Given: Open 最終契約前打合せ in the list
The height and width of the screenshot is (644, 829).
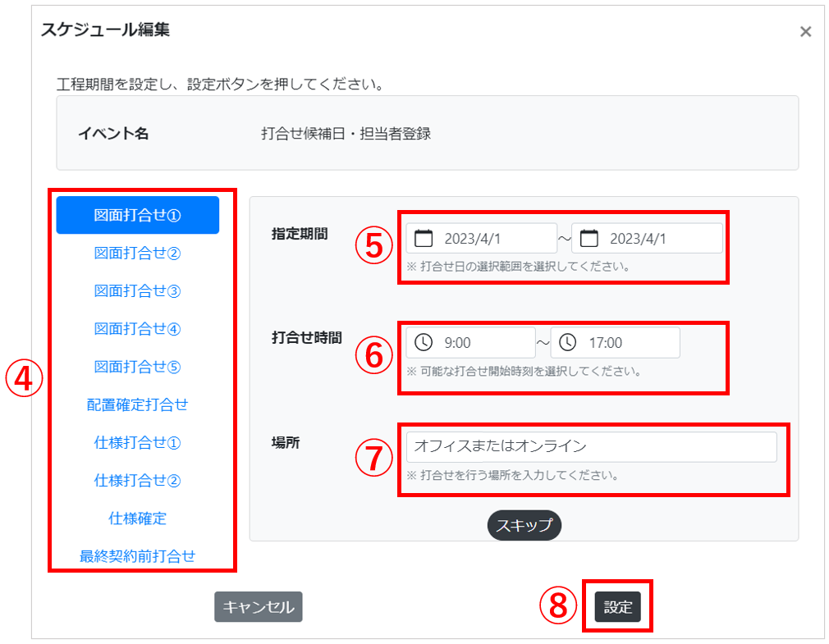Looking at the screenshot, I should tap(137, 556).
